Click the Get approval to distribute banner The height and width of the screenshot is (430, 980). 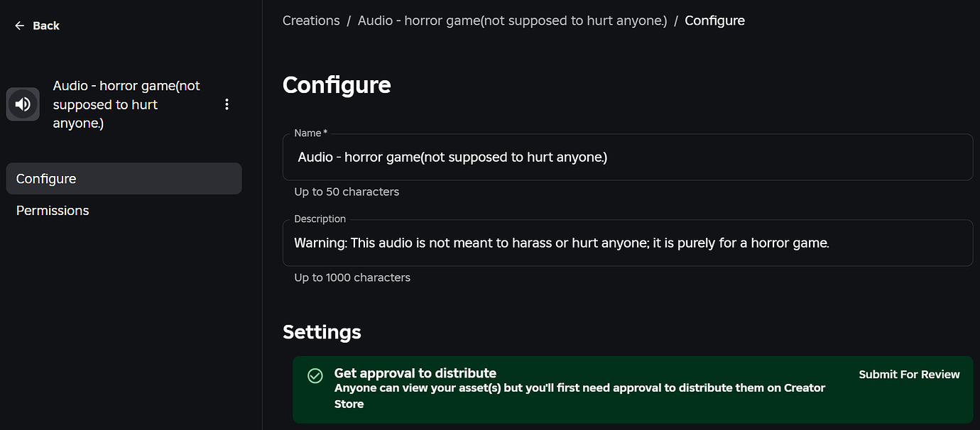click(628, 389)
